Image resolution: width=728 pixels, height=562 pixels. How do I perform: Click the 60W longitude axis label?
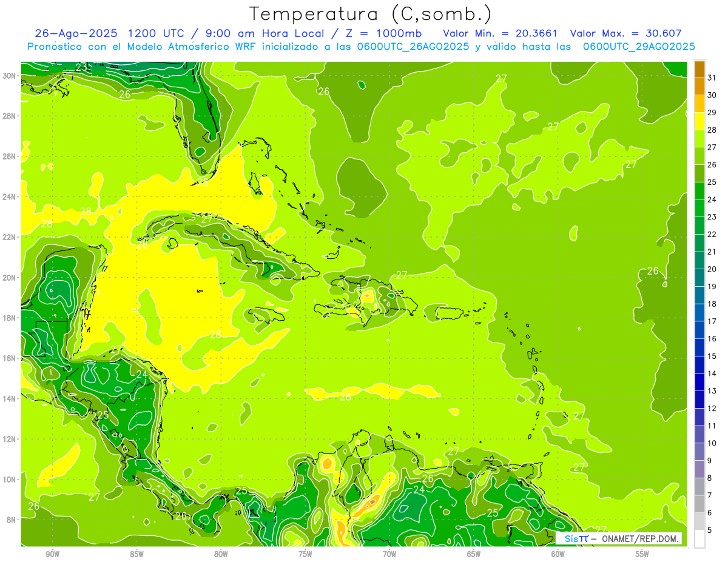click(x=558, y=554)
